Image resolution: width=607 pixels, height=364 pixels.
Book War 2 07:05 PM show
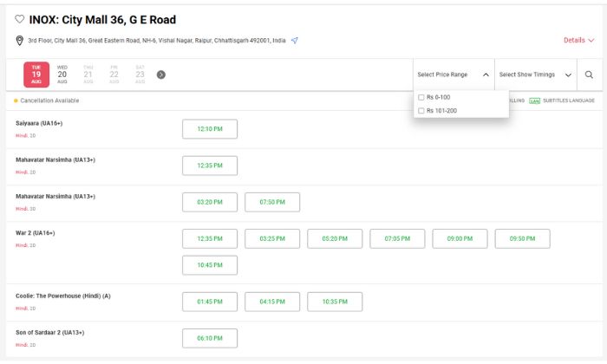(397, 238)
